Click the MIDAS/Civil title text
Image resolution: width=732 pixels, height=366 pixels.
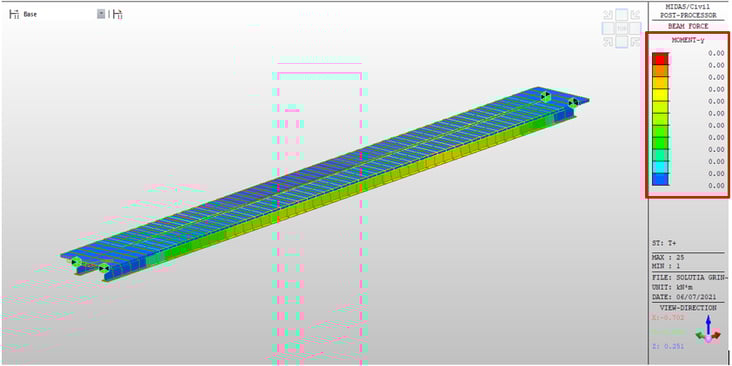(x=688, y=6)
